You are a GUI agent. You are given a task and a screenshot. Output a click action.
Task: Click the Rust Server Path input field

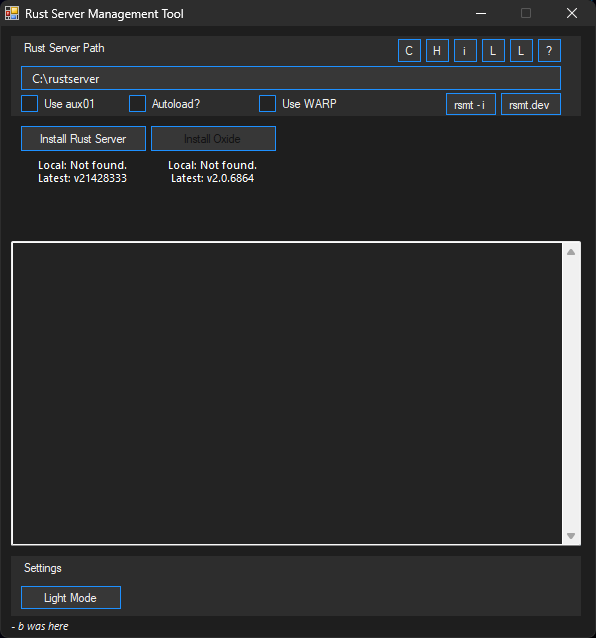[x=291, y=78]
